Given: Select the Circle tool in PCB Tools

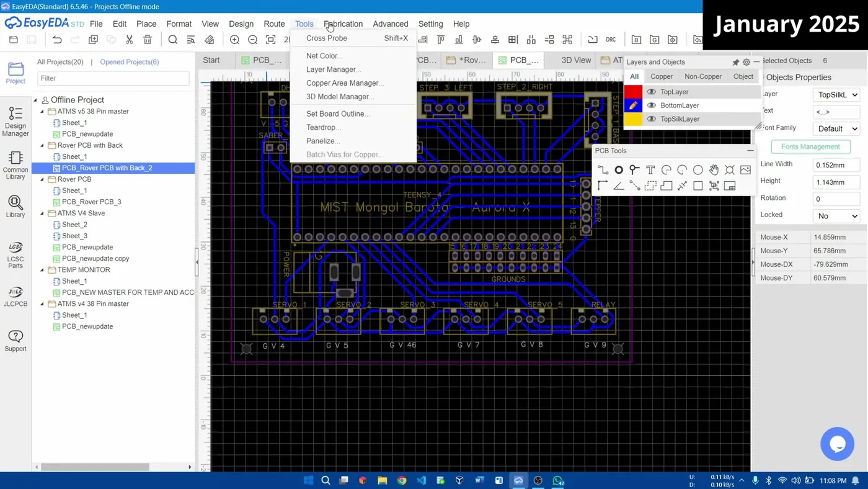Looking at the screenshot, I should (x=698, y=170).
